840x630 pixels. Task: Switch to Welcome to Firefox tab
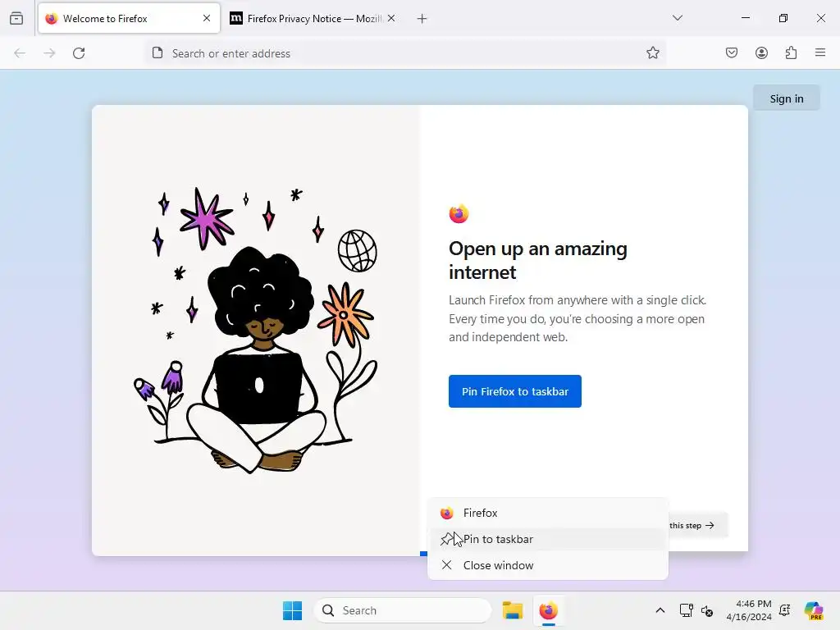click(129, 19)
